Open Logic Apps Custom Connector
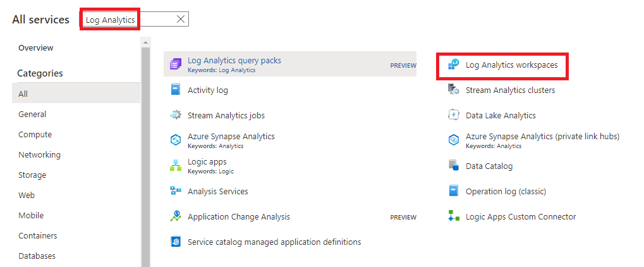This screenshot has height=267, width=644. click(x=521, y=217)
